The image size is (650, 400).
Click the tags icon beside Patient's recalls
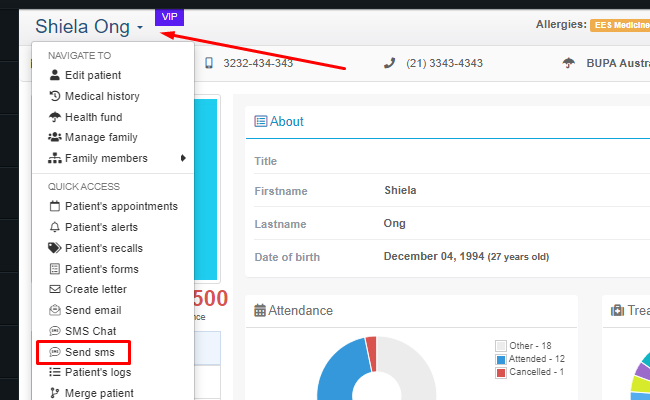(55, 248)
